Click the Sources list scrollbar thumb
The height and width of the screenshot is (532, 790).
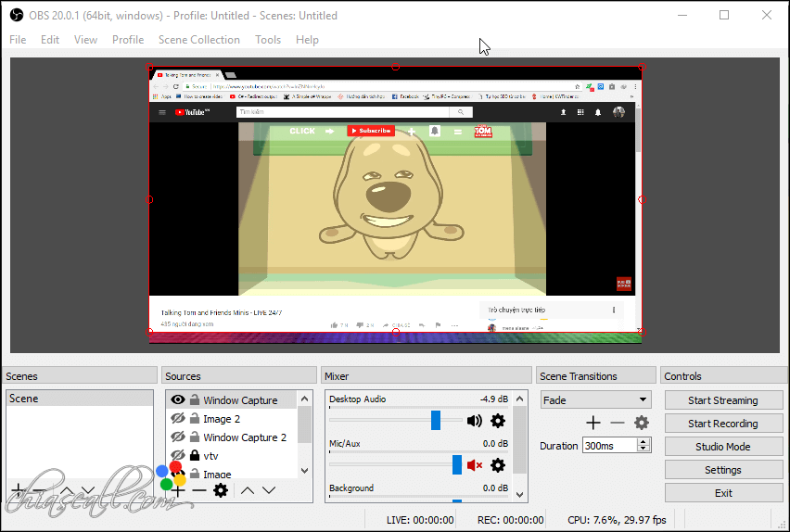coord(304,424)
